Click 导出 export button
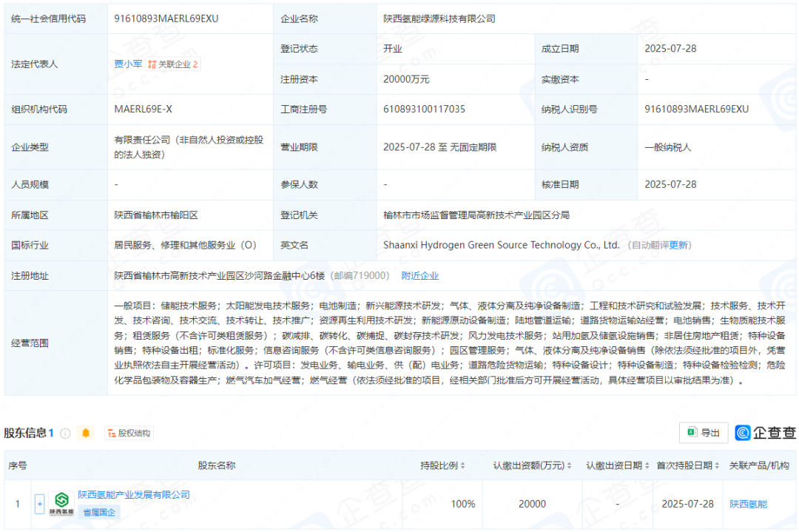This screenshot has height=532, width=799. [x=704, y=433]
